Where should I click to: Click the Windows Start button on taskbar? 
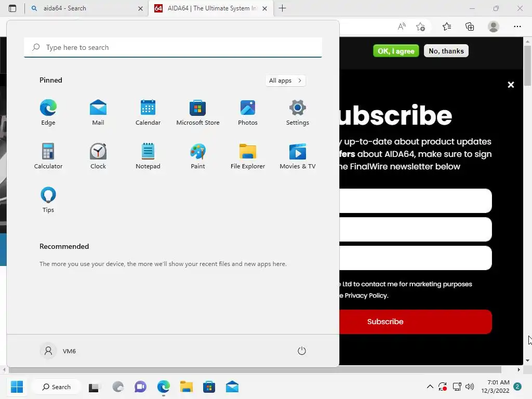[17, 387]
